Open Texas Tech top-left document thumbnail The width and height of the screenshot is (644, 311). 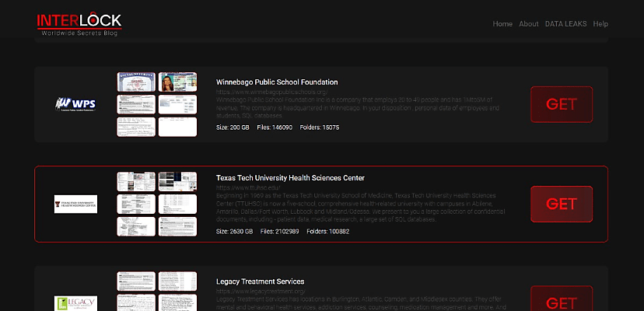click(136, 182)
